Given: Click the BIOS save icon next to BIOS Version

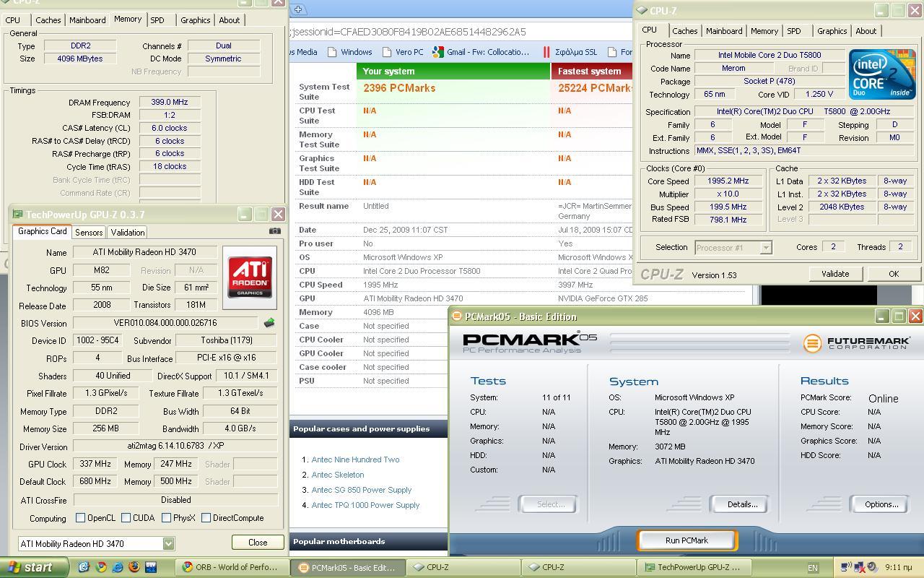Looking at the screenshot, I should point(269,323).
